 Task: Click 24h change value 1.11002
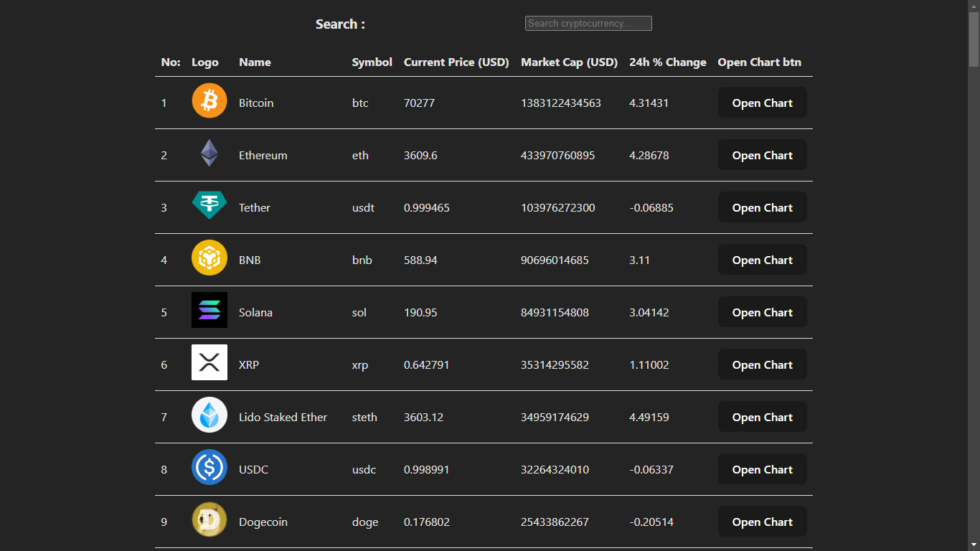[649, 365]
